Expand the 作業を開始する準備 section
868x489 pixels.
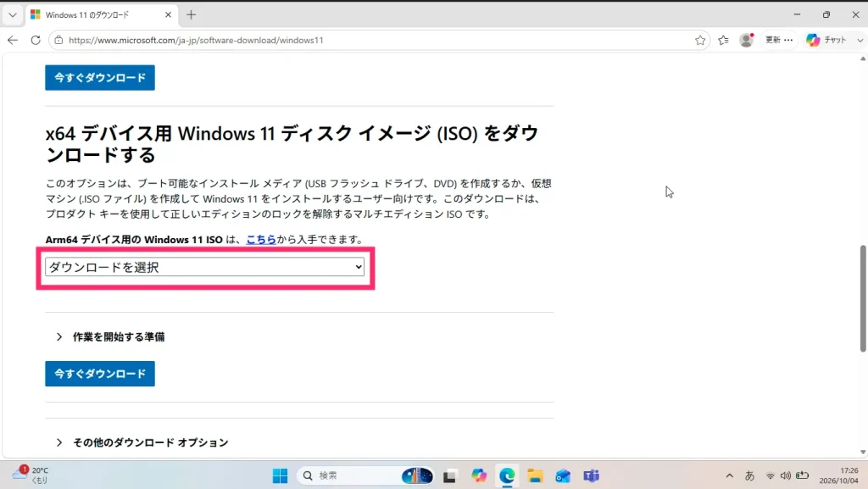pos(111,337)
